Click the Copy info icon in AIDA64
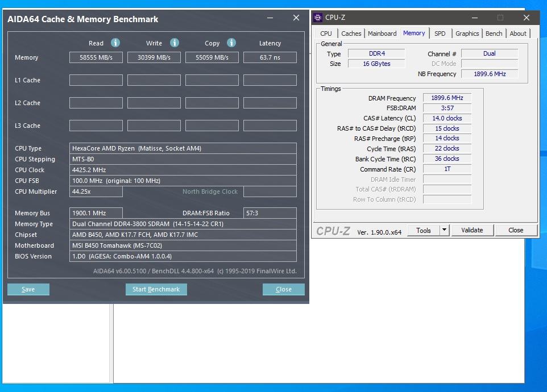 (231, 43)
